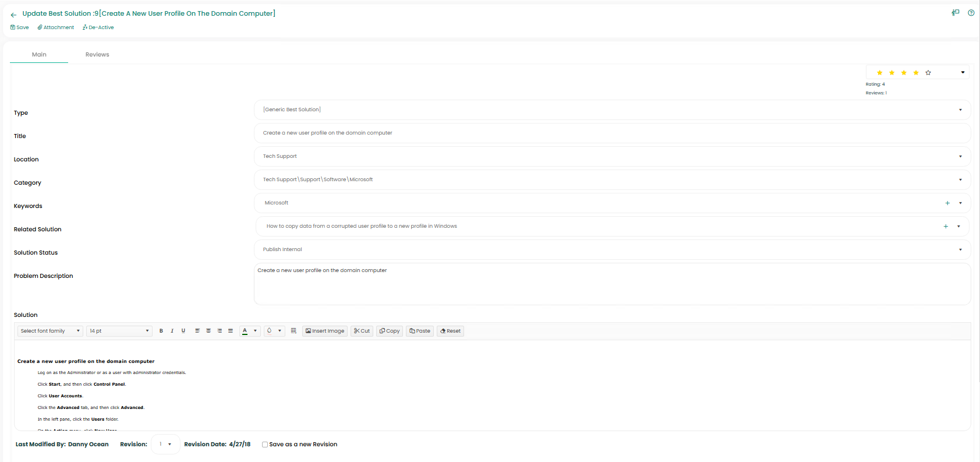Select the Main tab
Screen dimensions: 980x462
(x=39, y=55)
